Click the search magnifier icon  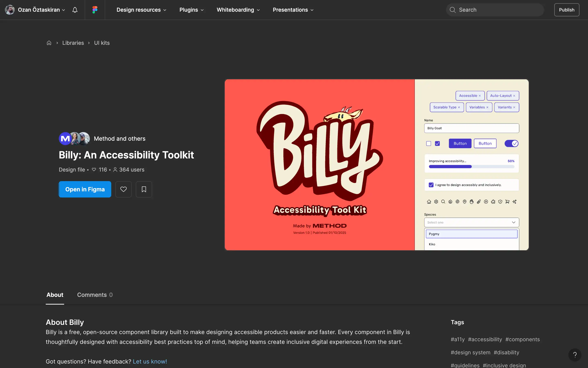(452, 10)
